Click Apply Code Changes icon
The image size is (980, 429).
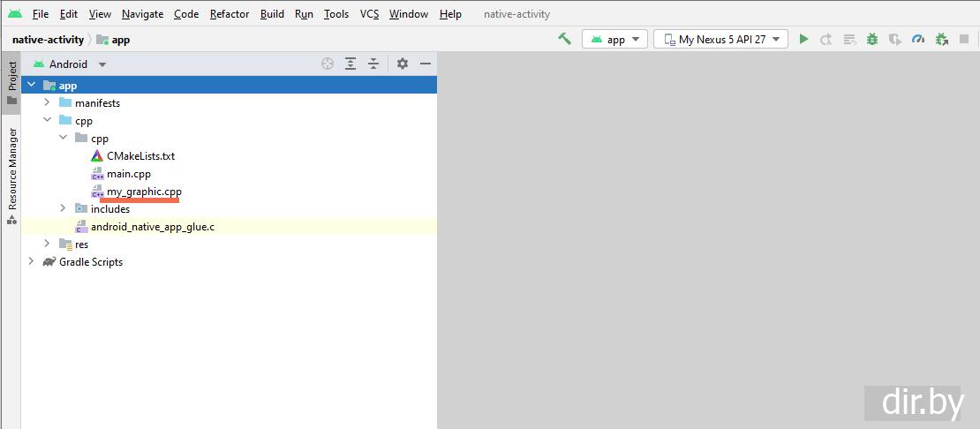coord(849,40)
